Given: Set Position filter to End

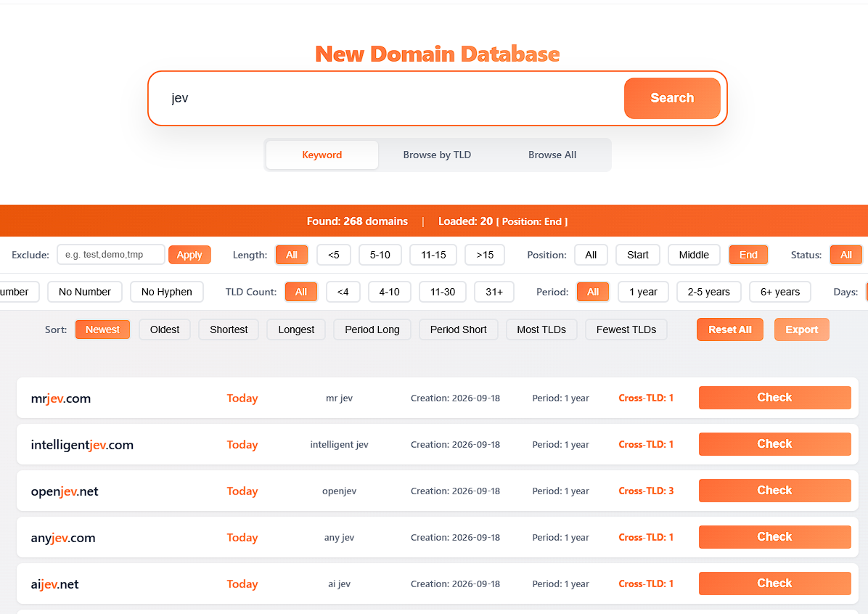Looking at the screenshot, I should pos(748,255).
